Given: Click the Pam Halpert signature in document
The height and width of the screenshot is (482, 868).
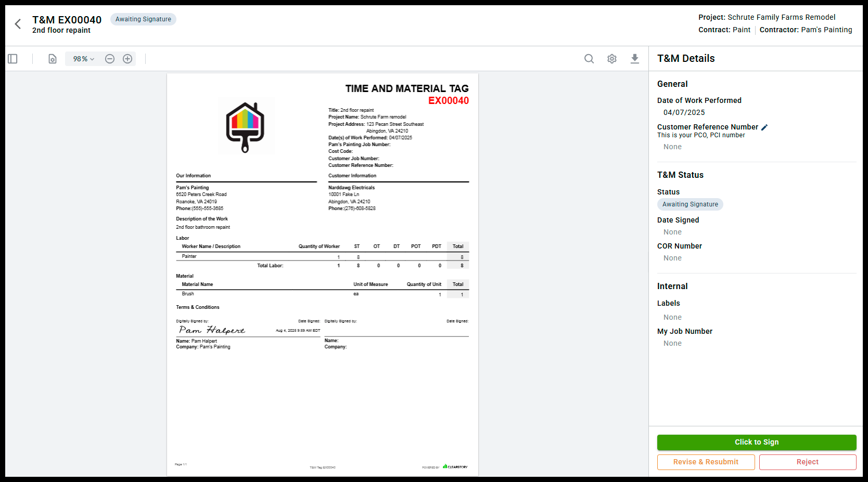Looking at the screenshot, I should (x=212, y=330).
